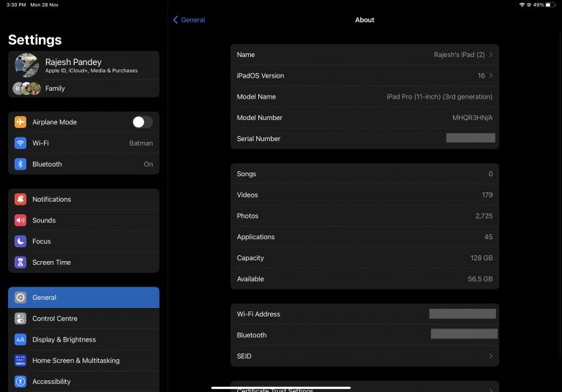Tap the Family member avatars
This screenshot has height=392, width=562.
[x=27, y=88]
